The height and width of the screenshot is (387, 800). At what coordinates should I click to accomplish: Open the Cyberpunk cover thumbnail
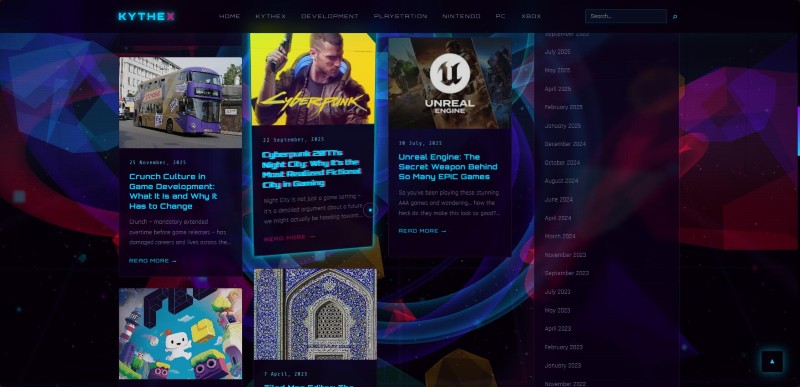point(313,79)
